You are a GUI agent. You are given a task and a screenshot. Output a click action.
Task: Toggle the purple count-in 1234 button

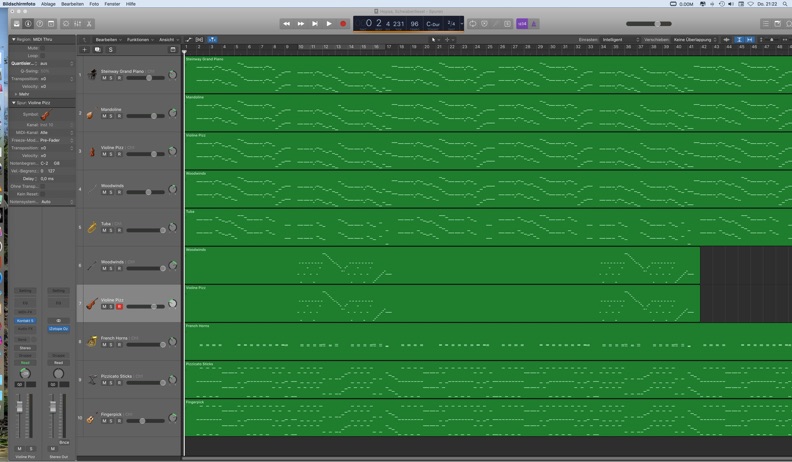(x=522, y=24)
